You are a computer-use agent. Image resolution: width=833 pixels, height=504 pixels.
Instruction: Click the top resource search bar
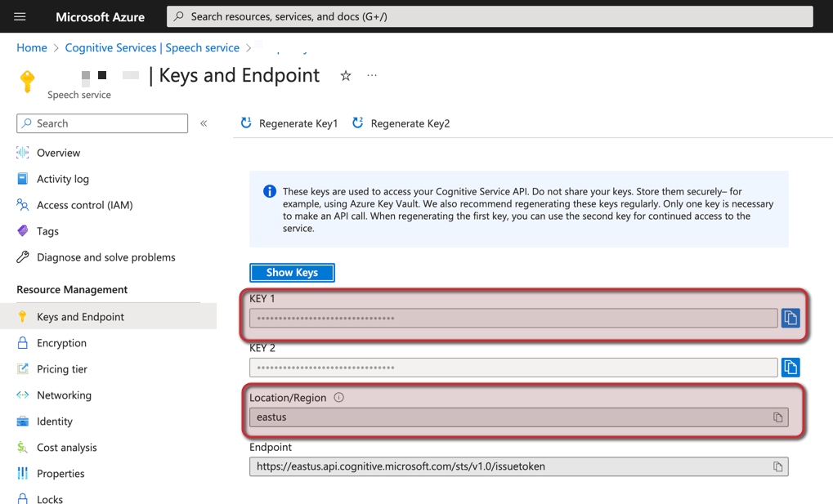click(490, 16)
